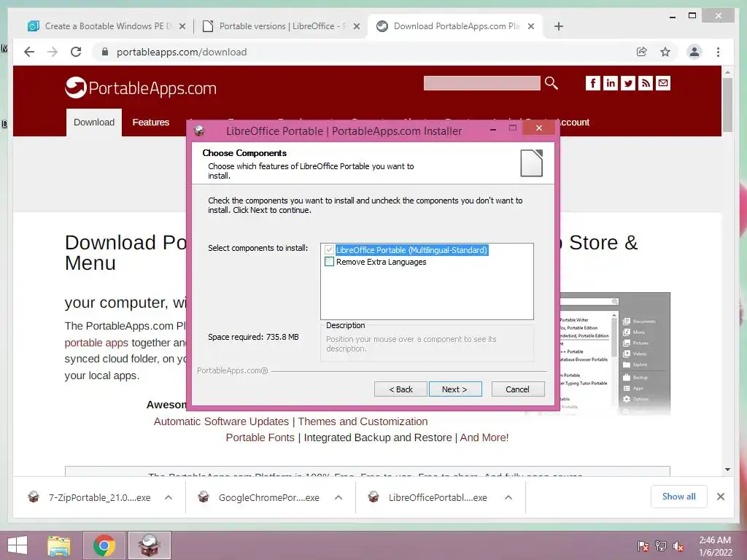Click the search magnifier icon on PortableApps site
747x560 pixels.
(x=551, y=83)
